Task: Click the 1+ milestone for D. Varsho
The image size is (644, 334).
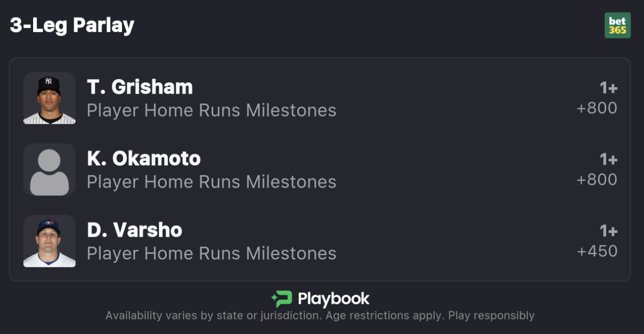Action: pos(608,231)
